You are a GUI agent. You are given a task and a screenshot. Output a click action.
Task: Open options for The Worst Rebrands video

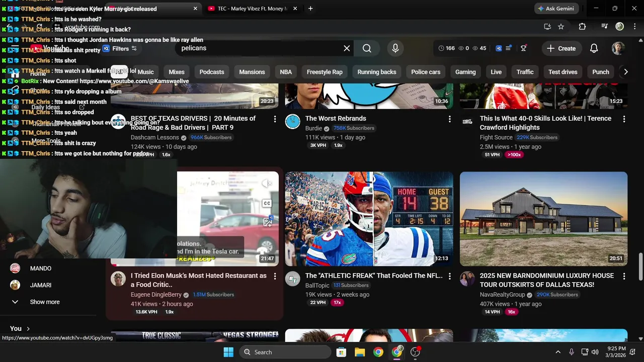(449, 119)
